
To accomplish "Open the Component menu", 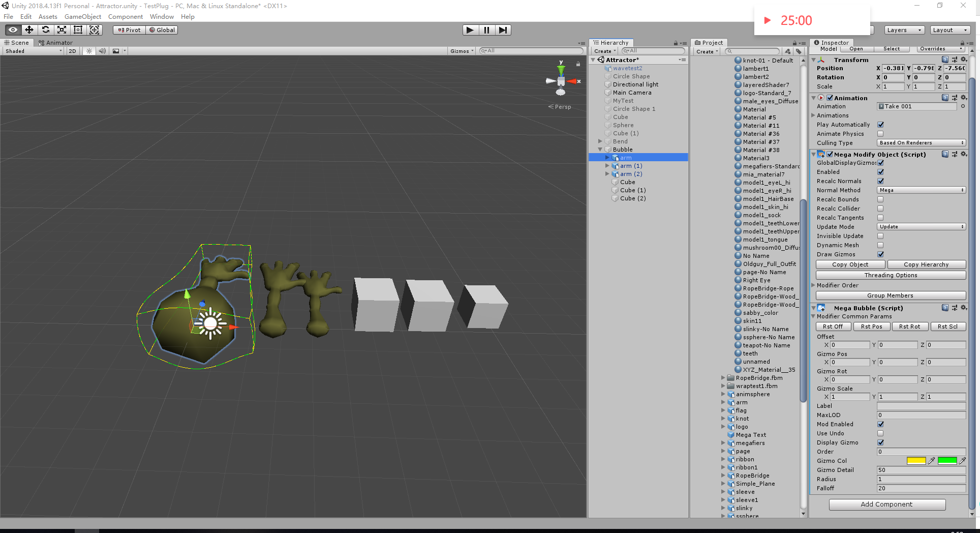I will point(125,16).
